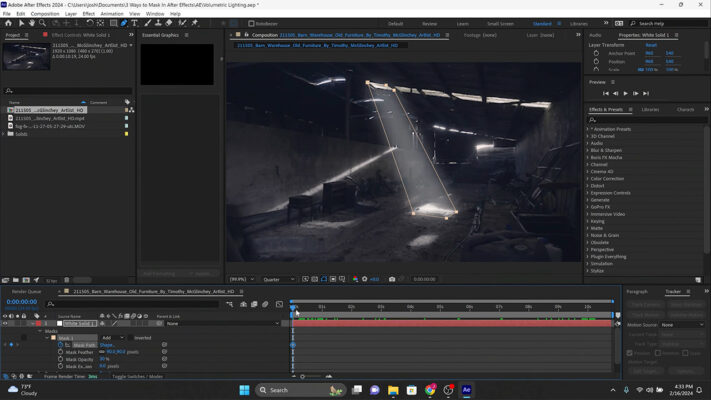Select the Clone Stamp tool
This screenshot has width=711, height=400.
pyautogui.click(x=158, y=23)
